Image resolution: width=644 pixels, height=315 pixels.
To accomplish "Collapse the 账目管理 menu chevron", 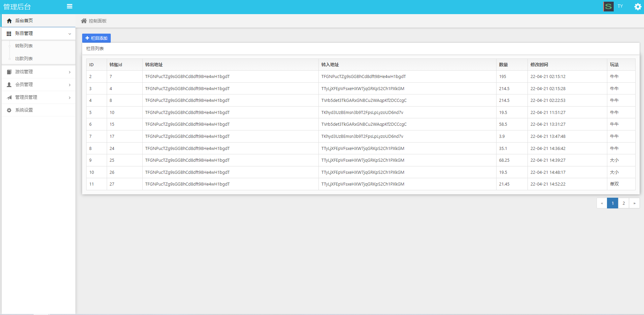I will click(70, 34).
